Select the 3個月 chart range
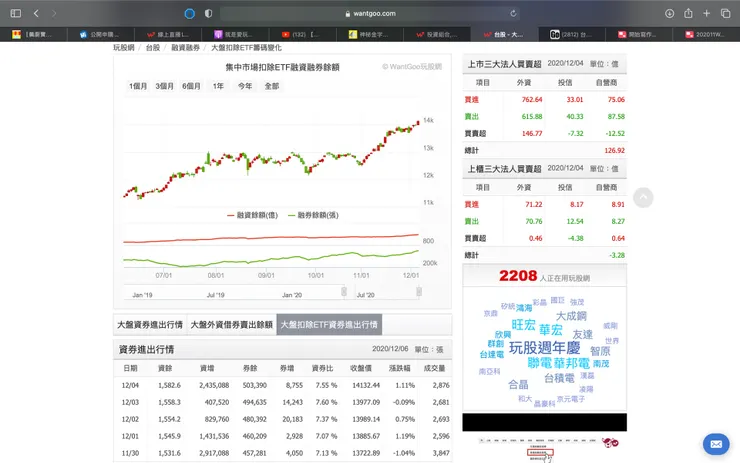Screen dimensions: 740x463 pos(164,86)
